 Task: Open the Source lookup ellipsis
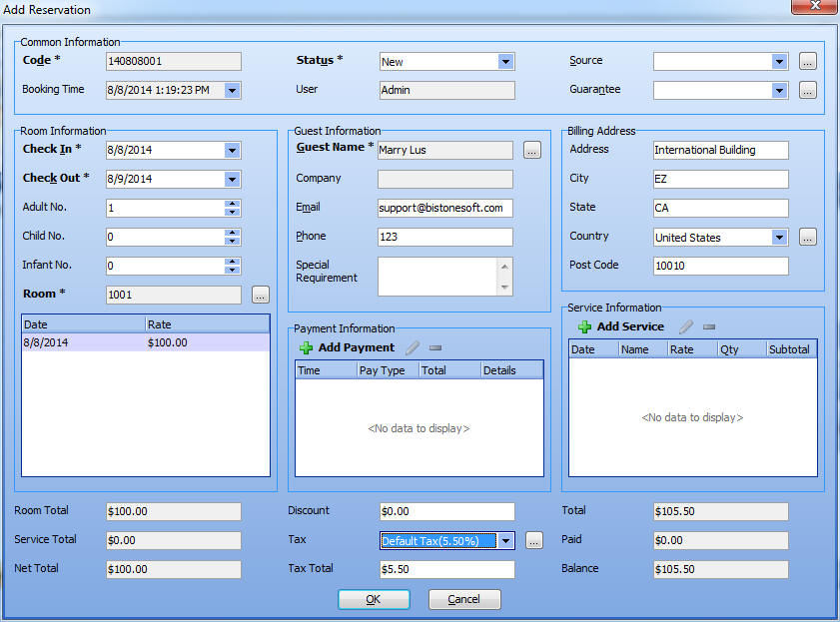point(807,61)
